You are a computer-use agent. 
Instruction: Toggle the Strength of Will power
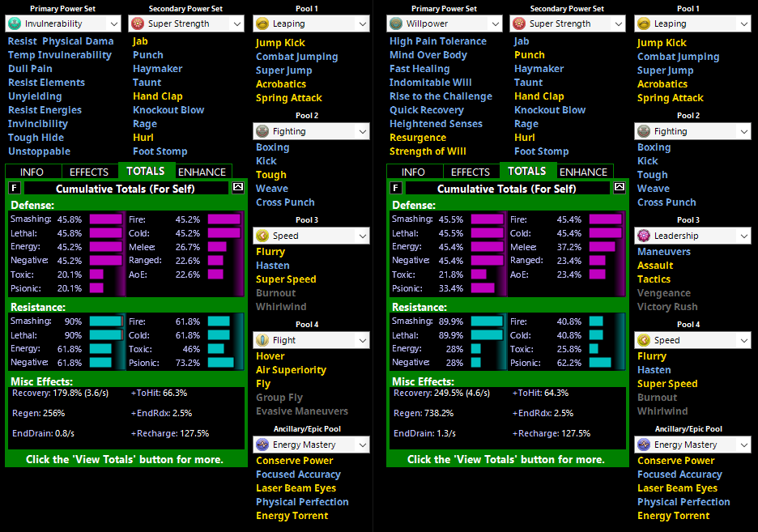[x=428, y=151]
